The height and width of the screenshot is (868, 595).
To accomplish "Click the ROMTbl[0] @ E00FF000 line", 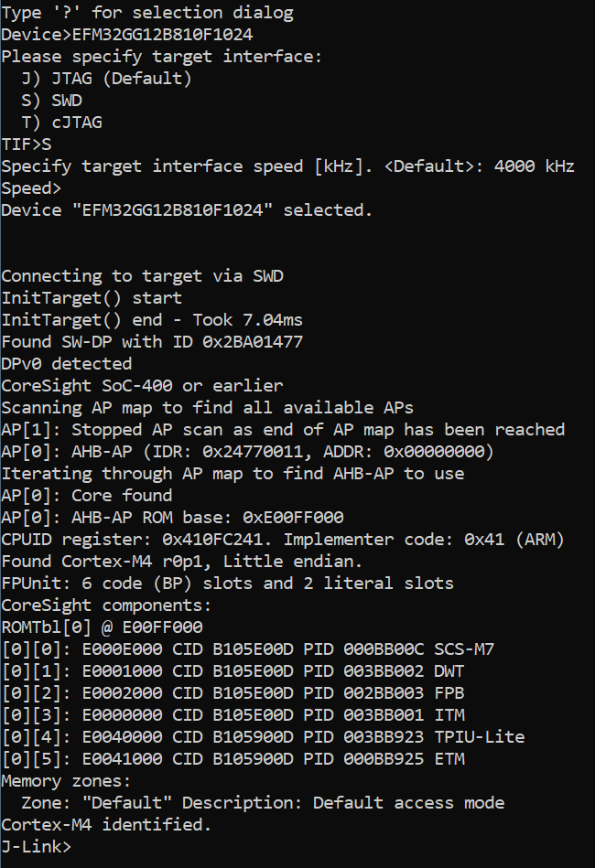I will (102, 627).
